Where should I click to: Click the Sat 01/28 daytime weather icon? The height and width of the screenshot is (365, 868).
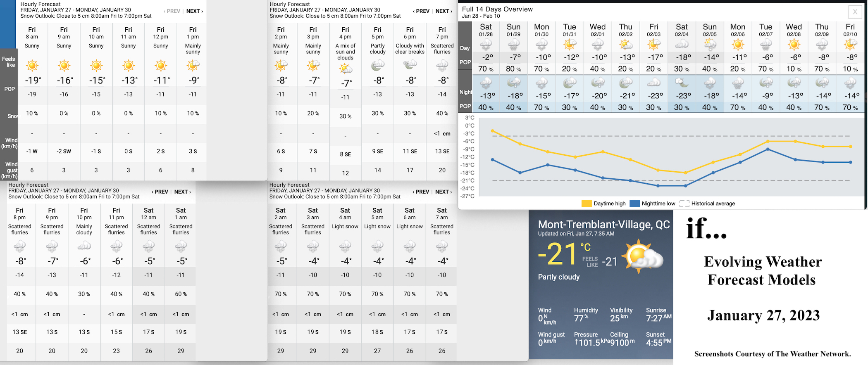coord(486,45)
